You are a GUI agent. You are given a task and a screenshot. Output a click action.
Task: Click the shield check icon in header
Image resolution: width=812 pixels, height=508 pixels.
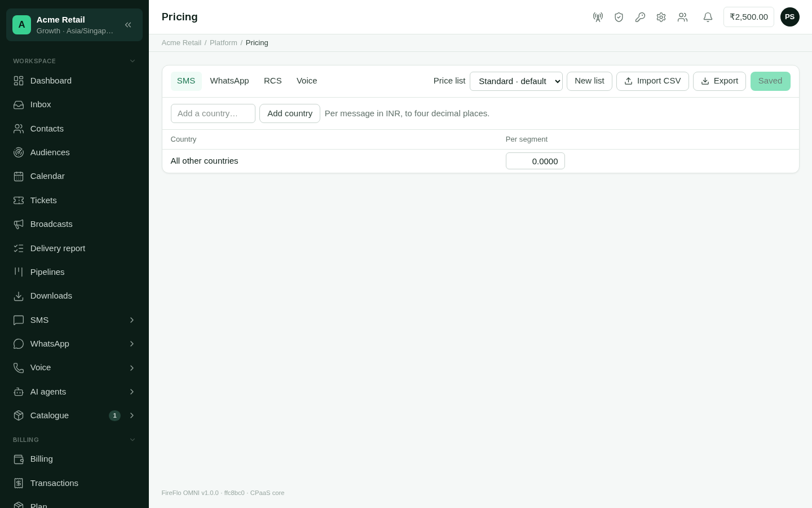coord(619,17)
